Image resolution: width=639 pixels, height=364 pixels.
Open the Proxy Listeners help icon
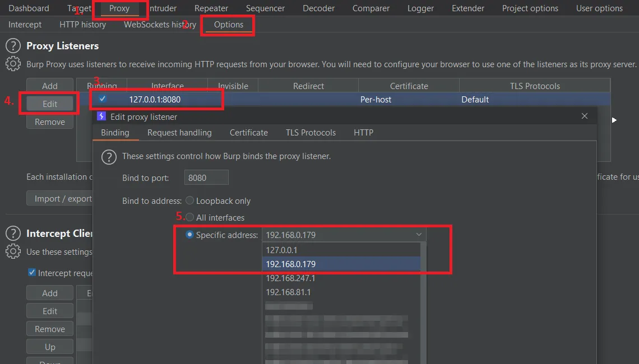pos(12,46)
